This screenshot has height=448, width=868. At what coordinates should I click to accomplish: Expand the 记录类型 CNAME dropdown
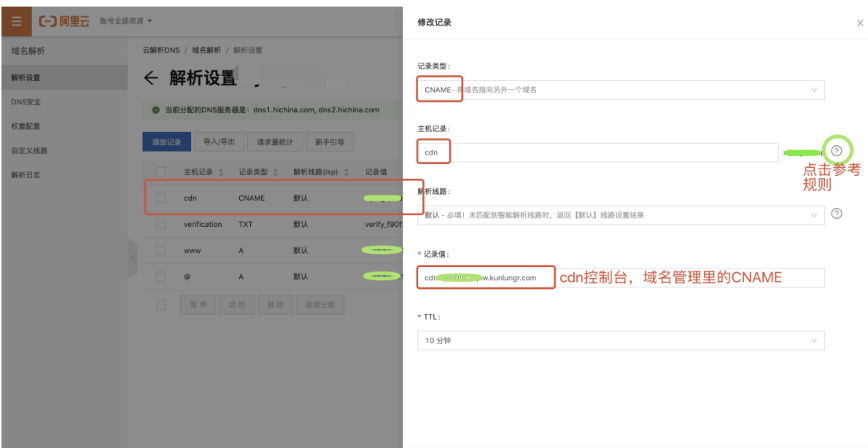(x=620, y=90)
